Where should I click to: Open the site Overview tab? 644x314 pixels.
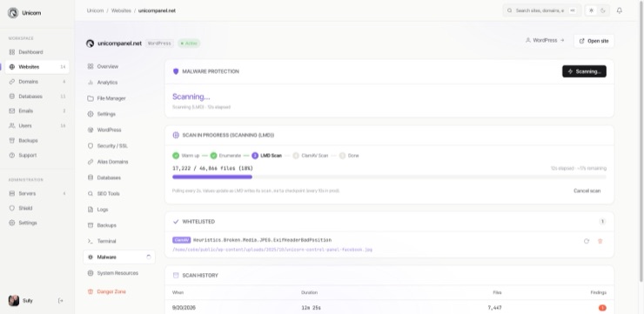click(118, 66)
